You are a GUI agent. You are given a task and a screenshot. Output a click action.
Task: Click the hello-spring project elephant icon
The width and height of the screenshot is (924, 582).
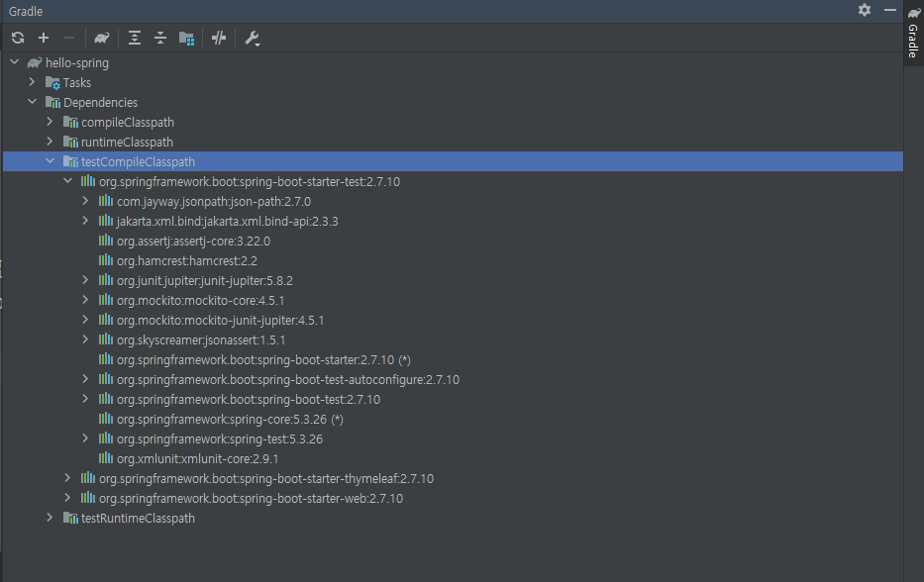(35, 62)
